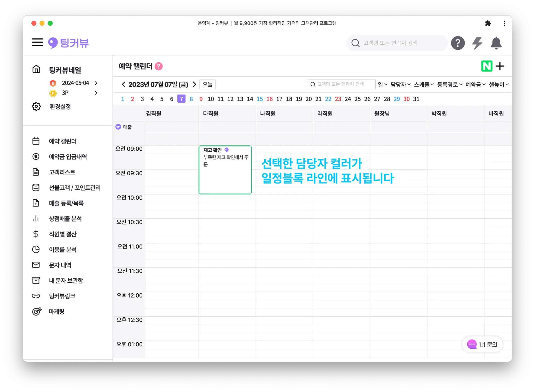Expand the 등록경로 dropdown
The width and height of the screenshot is (535, 392).
point(450,85)
